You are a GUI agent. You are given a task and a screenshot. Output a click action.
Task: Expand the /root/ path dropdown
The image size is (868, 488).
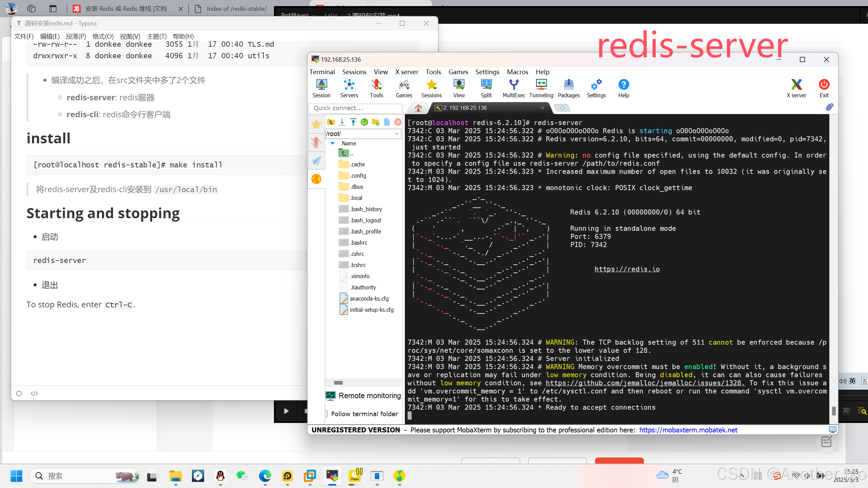tap(396, 134)
